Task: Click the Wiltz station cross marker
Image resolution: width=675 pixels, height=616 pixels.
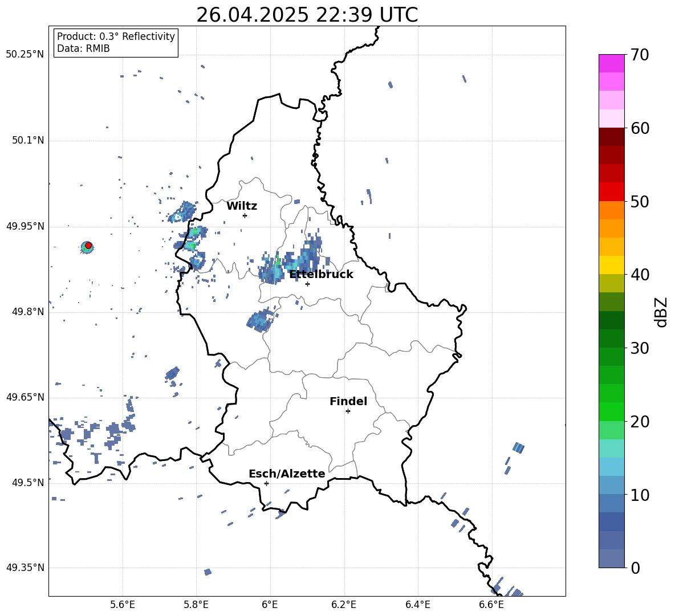Action: [245, 215]
